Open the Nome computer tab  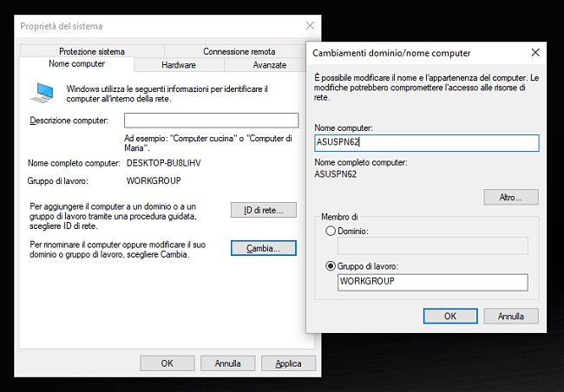pos(76,64)
